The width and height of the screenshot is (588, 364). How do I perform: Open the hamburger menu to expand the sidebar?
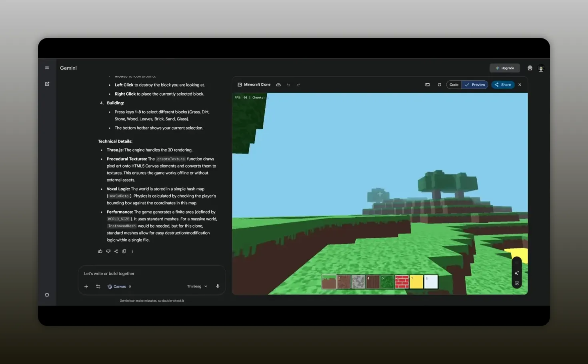point(47,68)
